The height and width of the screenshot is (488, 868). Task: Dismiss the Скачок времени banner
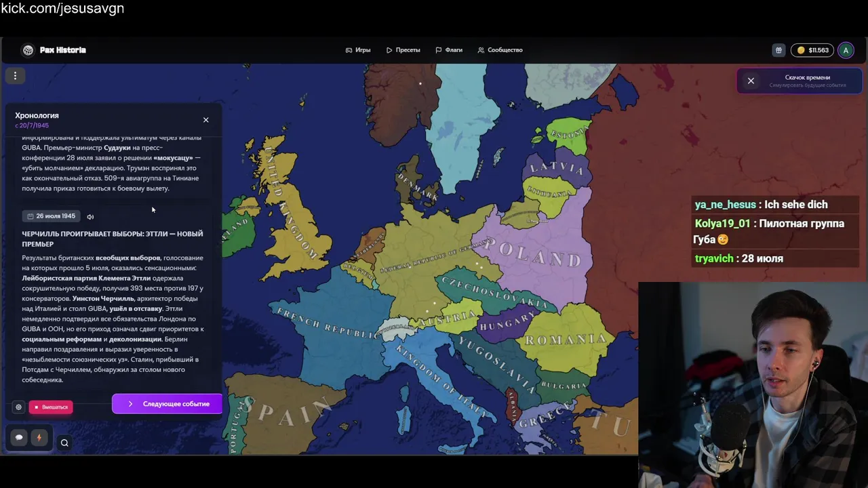(751, 81)
